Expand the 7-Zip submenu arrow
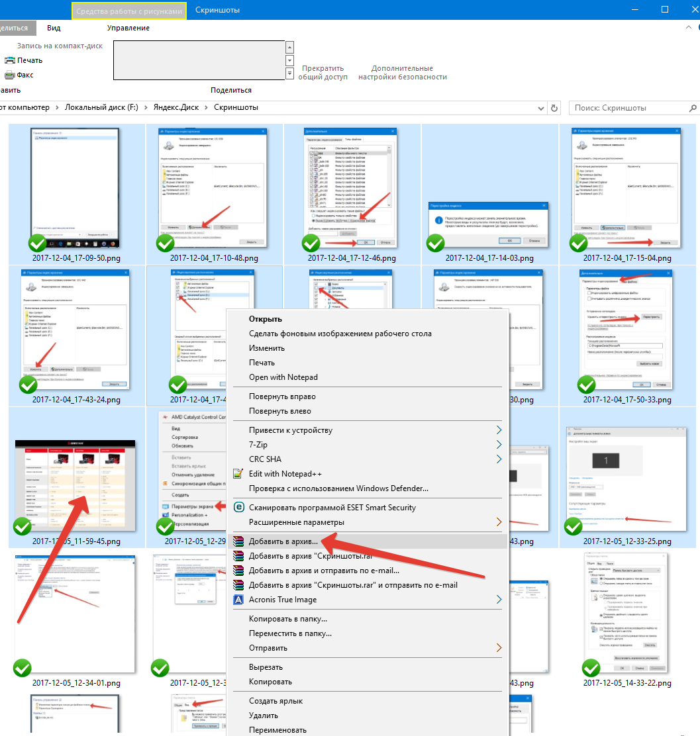The image size is (700, 736). [499, 445]
